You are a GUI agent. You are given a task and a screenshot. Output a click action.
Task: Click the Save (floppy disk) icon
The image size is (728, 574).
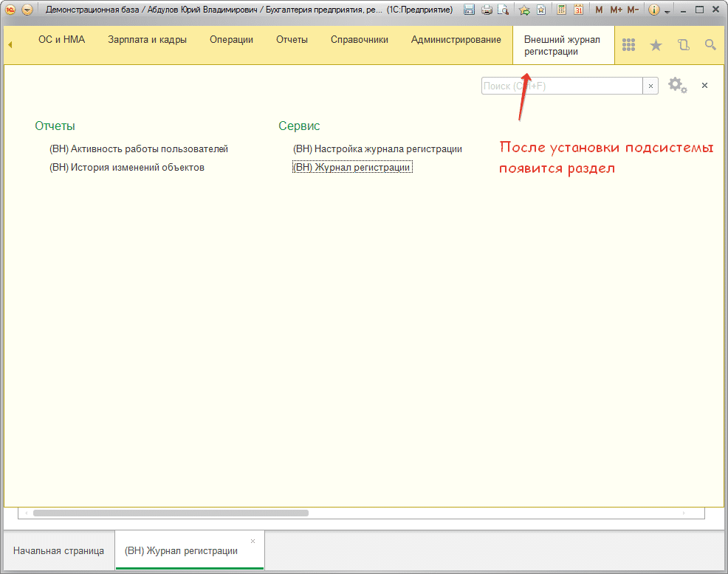tap(469, 10)
